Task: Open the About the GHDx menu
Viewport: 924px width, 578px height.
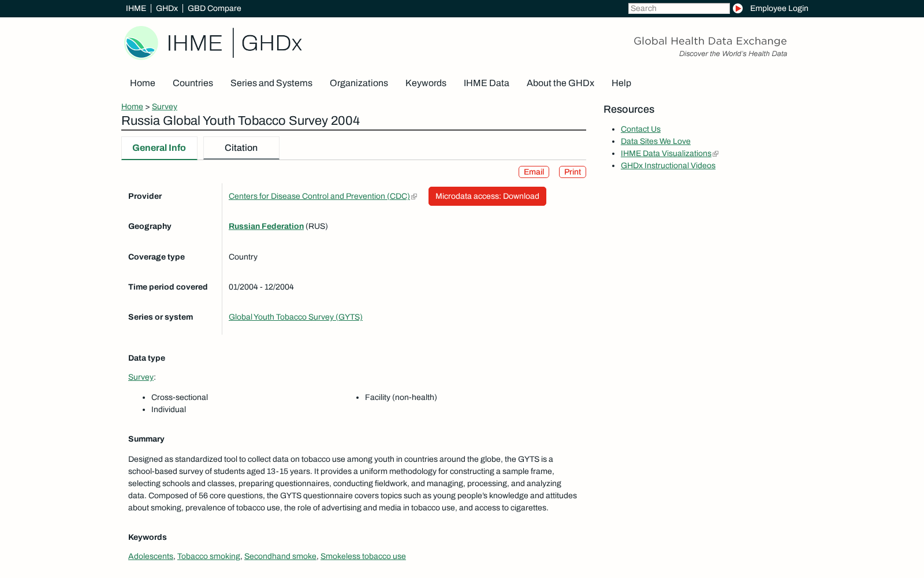Action: pyautogui.click(x=560, y=83)
